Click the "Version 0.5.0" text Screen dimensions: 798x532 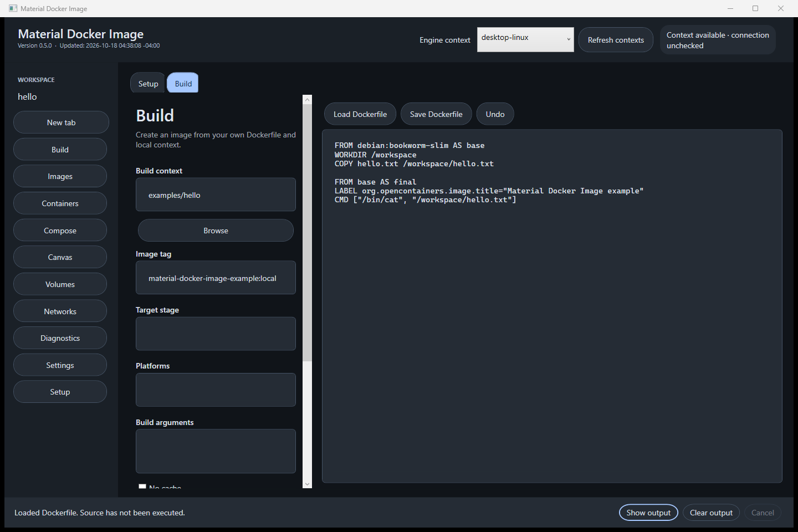35,45
